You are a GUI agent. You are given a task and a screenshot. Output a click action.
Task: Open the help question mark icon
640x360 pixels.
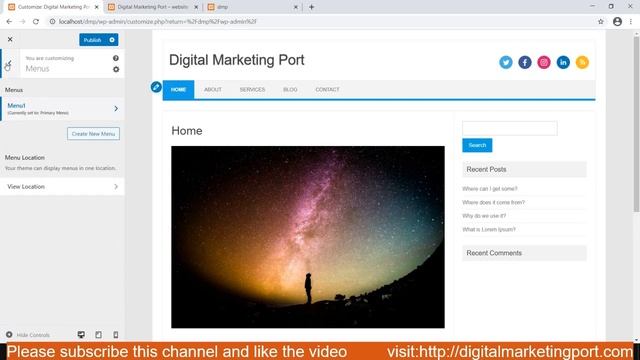116,58
